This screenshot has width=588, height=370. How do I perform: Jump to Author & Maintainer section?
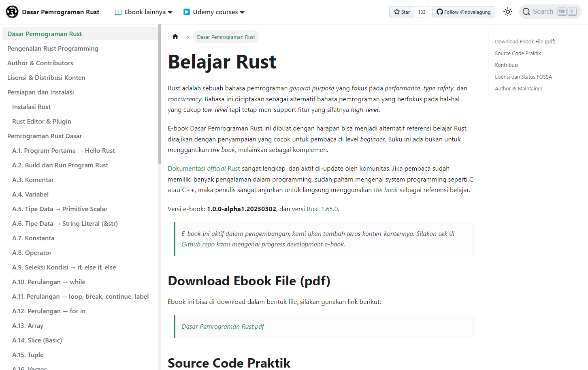519,88
